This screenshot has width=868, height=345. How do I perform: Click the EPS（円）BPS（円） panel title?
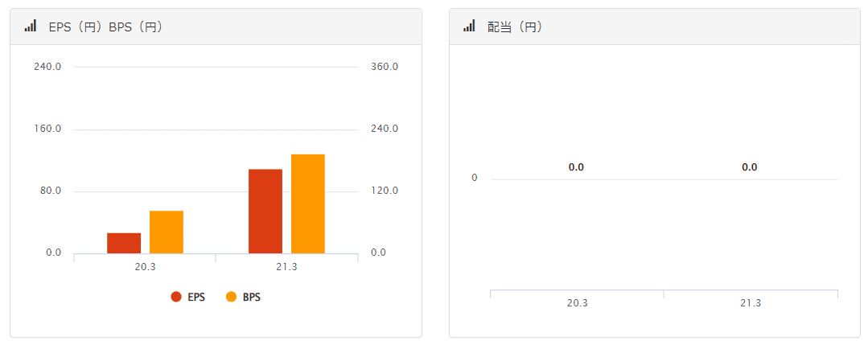pos(106,27)
